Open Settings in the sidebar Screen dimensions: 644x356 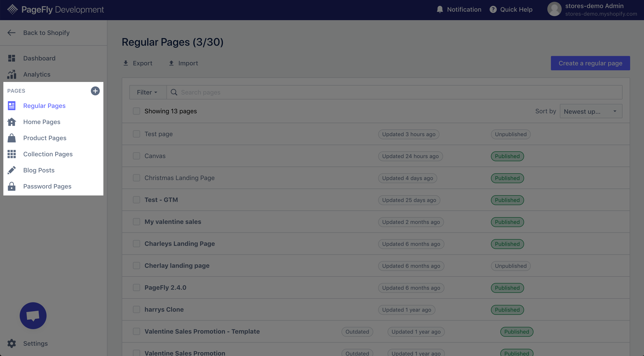[x=36, y=343]
